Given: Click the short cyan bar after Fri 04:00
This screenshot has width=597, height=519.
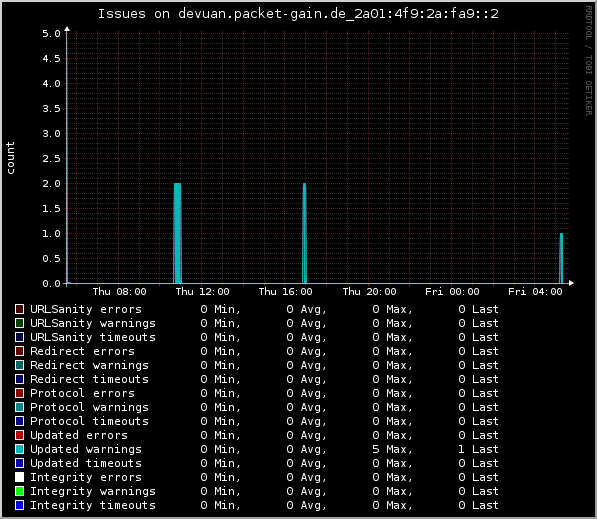Looking at the screenshot, I should [561, 258].
